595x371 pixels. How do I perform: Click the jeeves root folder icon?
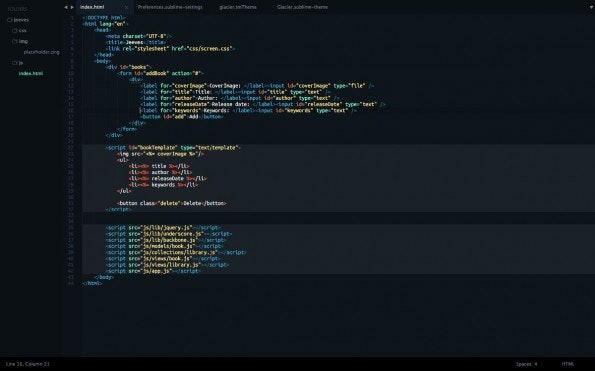click(10, 20)
